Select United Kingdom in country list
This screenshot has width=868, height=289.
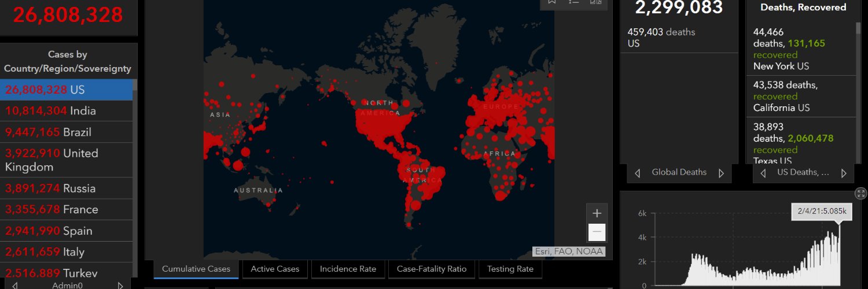tap(66, 160)
